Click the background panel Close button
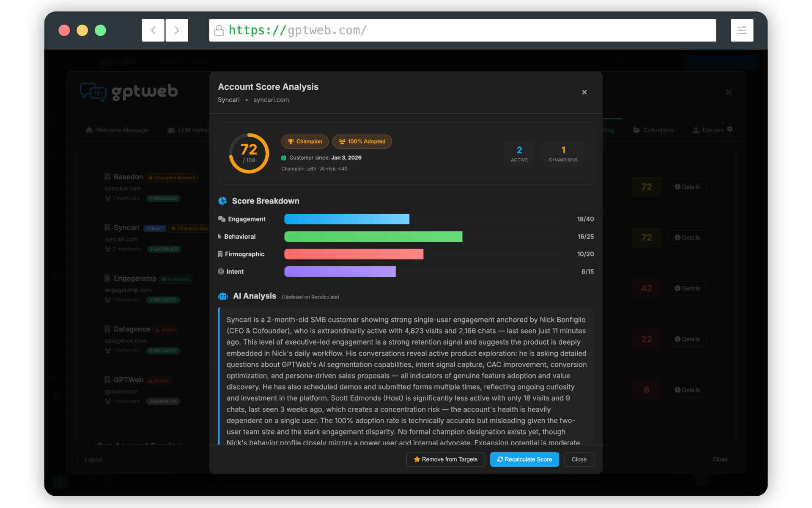This screenshot has height=508, width=812. [x=720, y=459]
